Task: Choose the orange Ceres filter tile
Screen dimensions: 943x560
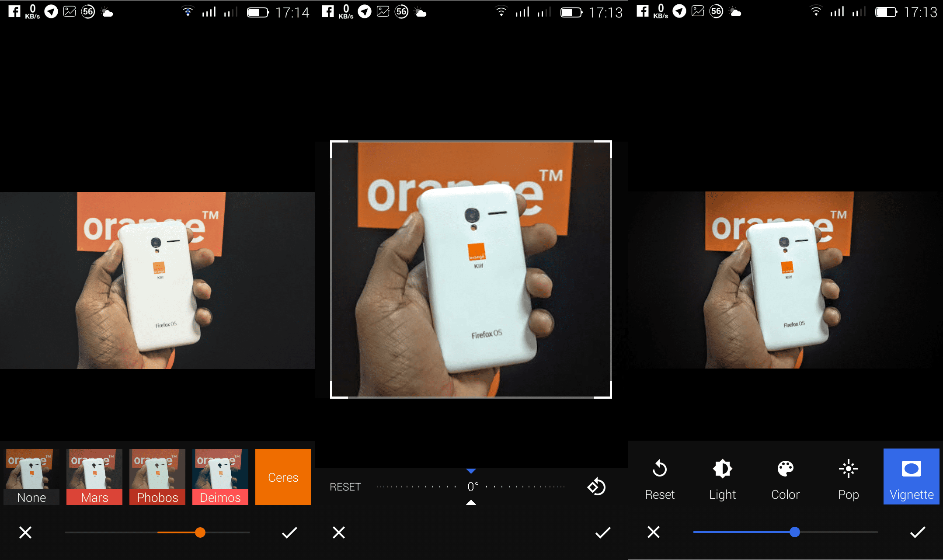Action: (283, 477)
